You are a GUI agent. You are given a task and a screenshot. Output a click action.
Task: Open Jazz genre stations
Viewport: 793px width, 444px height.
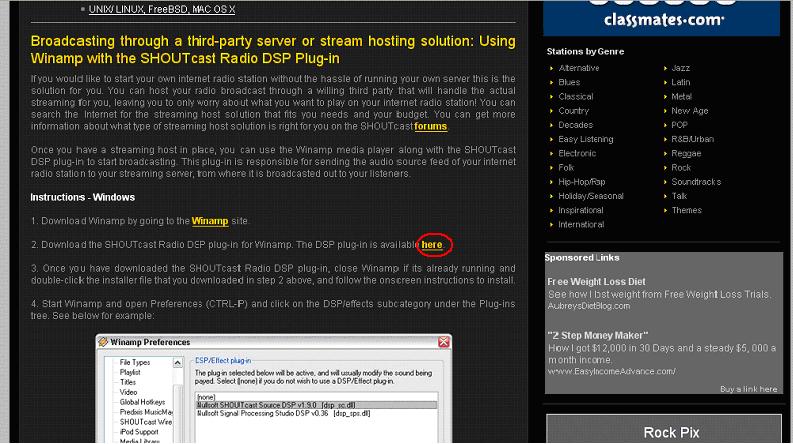click(x=680, y=68)
